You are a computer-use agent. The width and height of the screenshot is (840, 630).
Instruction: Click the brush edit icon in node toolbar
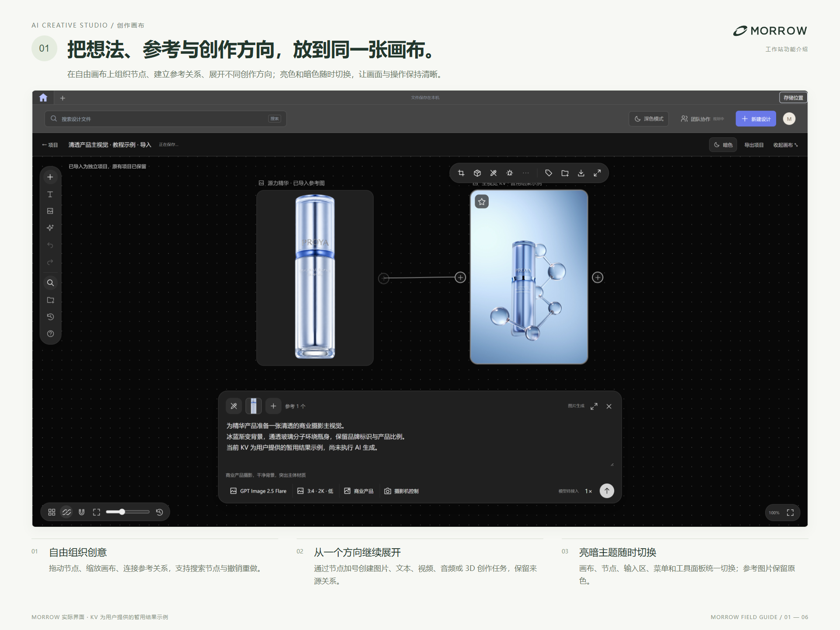pyautogui.click(x=493, y=173)
